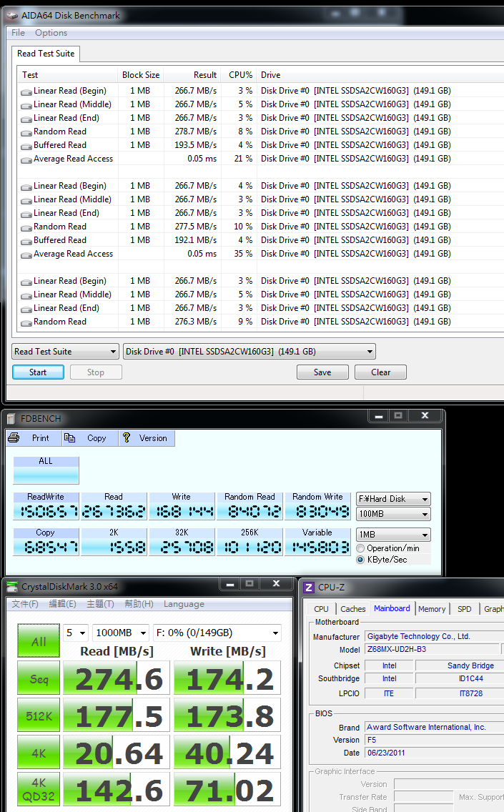
Task: Click the AIDA64 Clear button
Action: (x=381, y=372)
